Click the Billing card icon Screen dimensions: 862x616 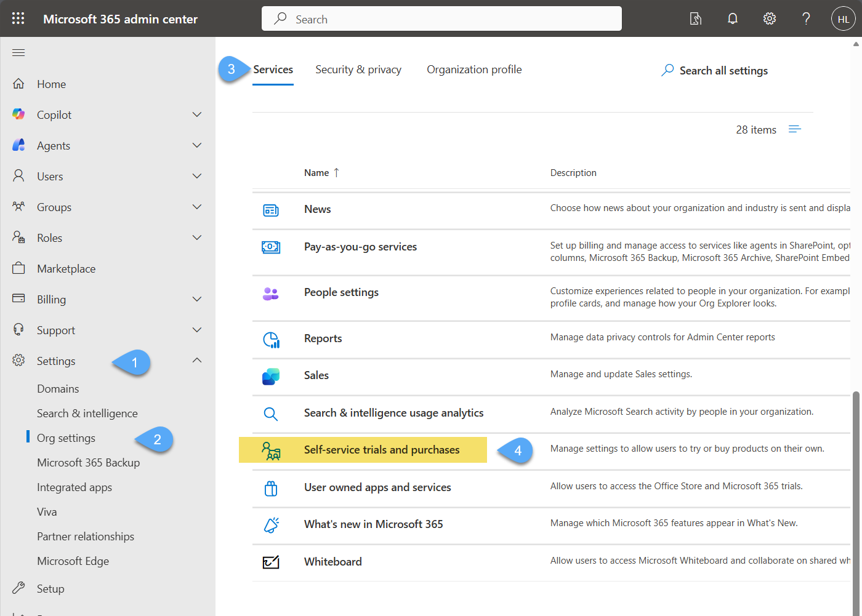coord(19,298)
